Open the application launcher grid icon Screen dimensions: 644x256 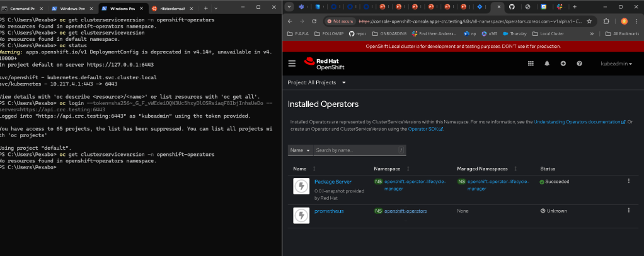[531, 64]
